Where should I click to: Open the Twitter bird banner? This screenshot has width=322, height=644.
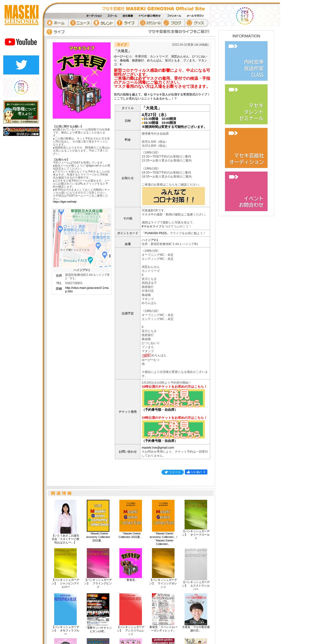point(21,65)
